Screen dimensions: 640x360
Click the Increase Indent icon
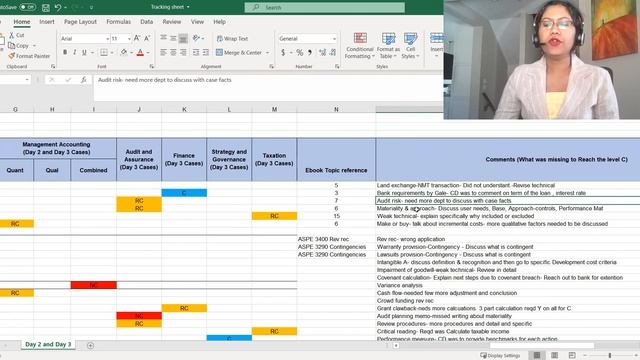(206, 53)
